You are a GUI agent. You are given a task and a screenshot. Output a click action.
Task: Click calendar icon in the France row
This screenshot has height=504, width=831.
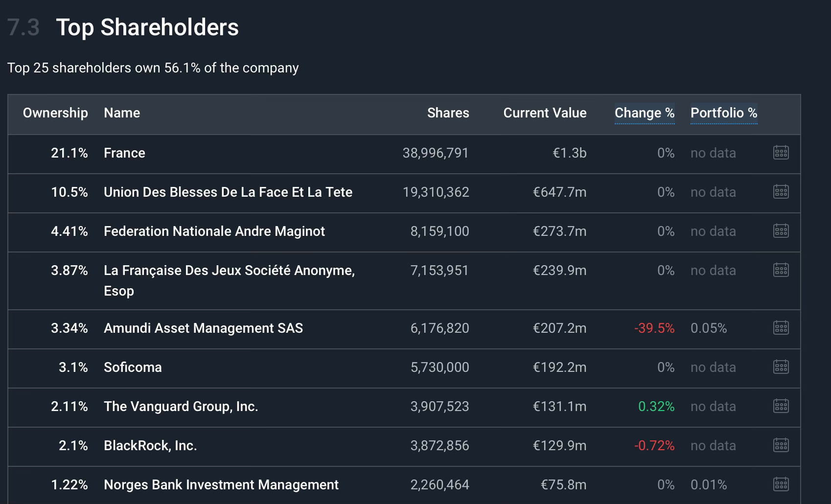(781, 153)
